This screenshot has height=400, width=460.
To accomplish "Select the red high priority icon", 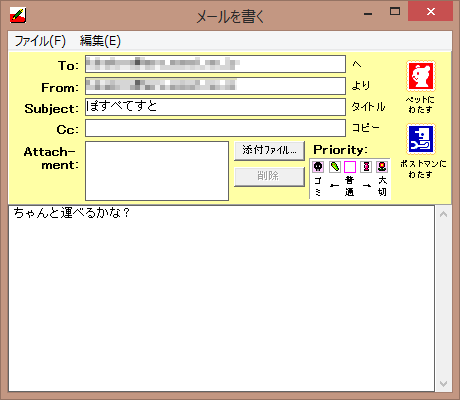I will click(x=366, y=166).
